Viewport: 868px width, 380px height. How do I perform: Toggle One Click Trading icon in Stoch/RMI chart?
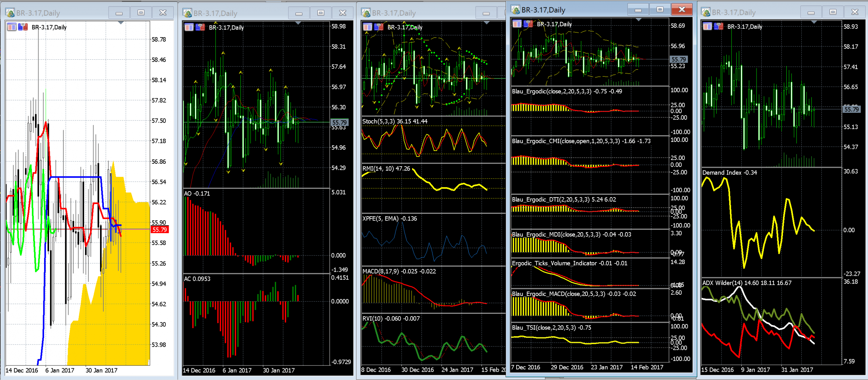click(379, 27)
